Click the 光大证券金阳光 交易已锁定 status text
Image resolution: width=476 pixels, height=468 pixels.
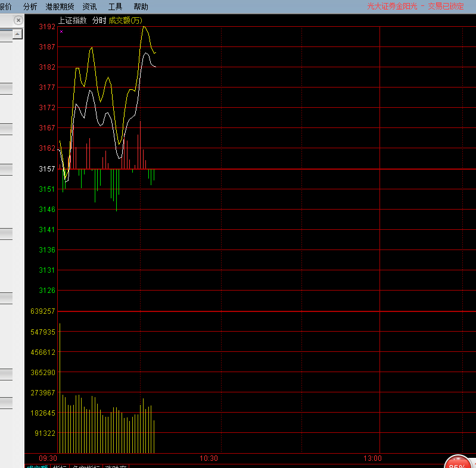tap(415, 7)
